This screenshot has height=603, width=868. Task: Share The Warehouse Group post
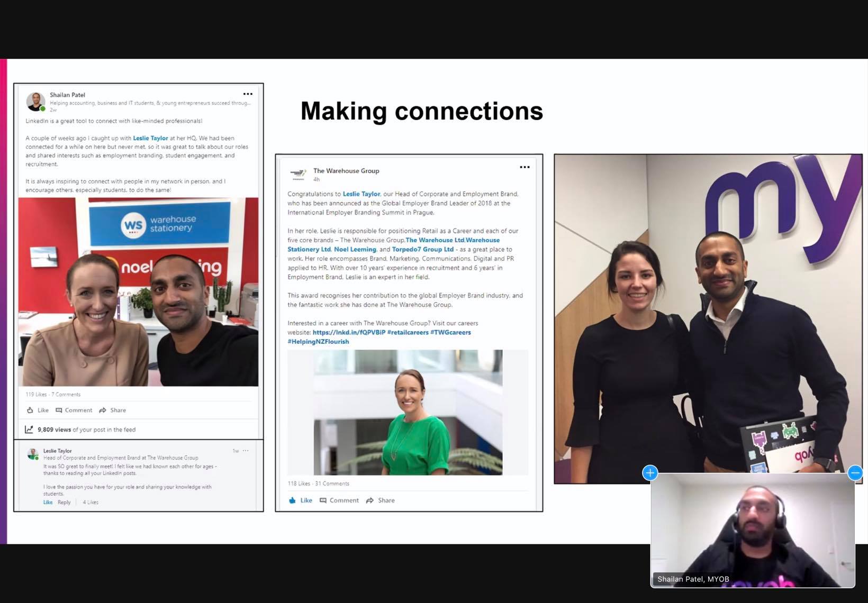click(x=381, y=500)
